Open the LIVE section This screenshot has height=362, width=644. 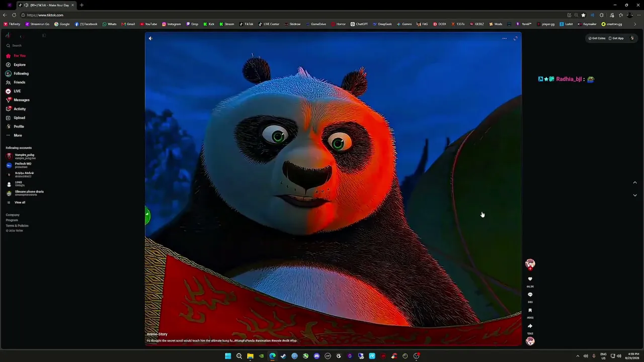(14, 91)
